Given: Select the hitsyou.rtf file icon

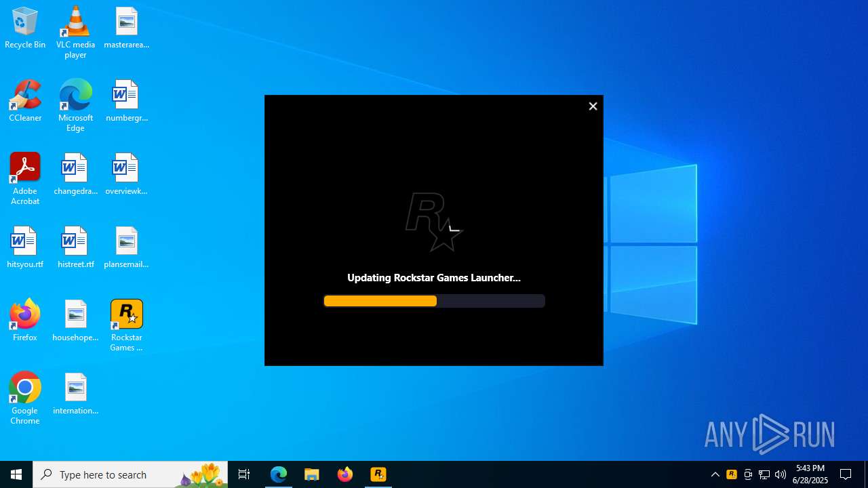Looking at the screenshot, I should 25,248.
